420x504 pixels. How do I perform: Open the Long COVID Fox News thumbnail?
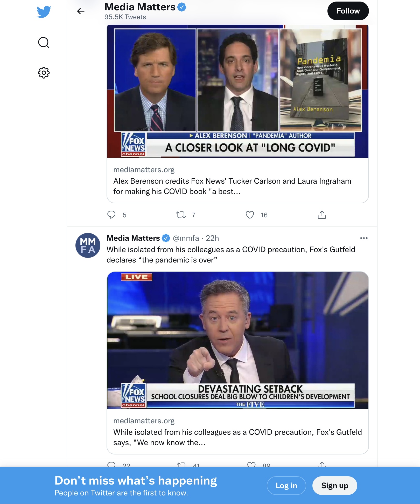(x=238, y=91)
